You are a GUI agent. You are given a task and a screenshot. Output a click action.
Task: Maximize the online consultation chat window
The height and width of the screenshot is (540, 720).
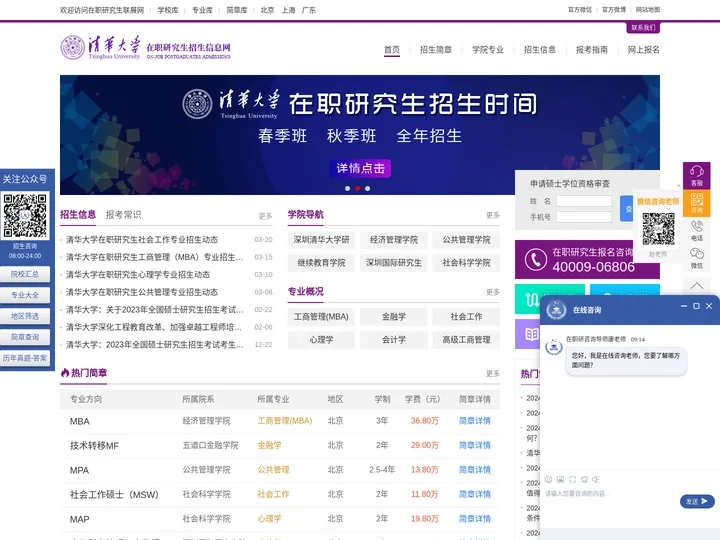[696, 306]
